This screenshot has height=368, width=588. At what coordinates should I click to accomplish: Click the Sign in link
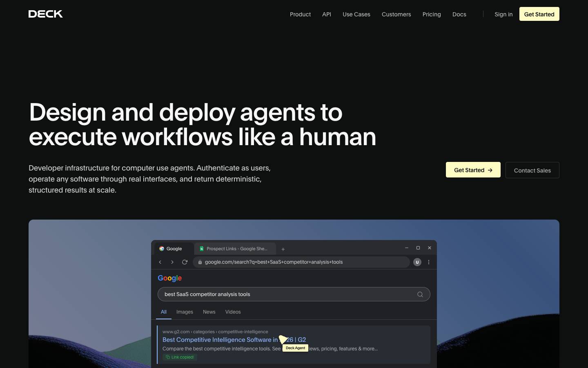503,14
